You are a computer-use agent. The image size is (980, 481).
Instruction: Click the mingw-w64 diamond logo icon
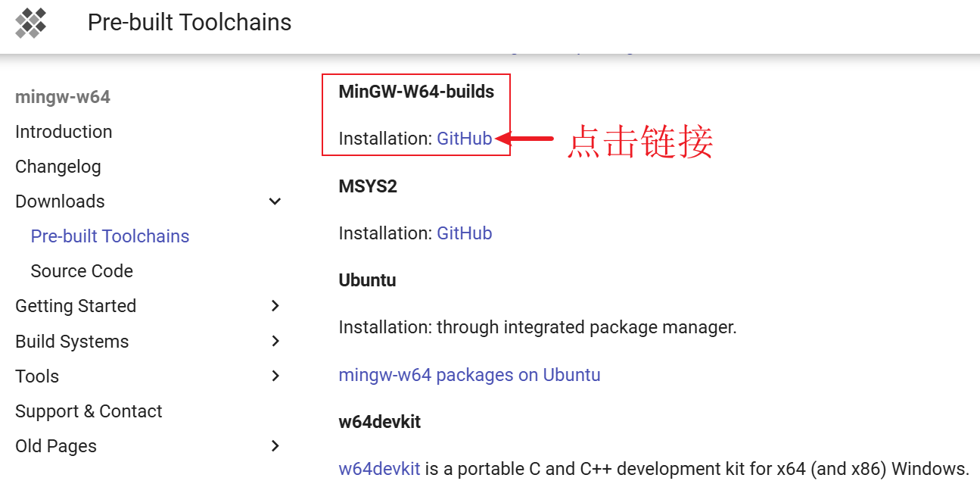[x=31, y=23]
